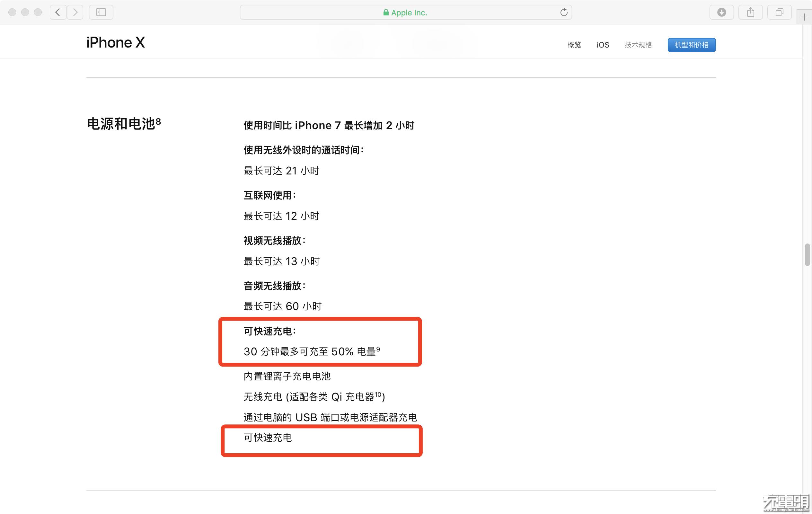Image resolution: width=812 pixels, height=514 pixels.
Task: Toggle the Safari sidebar button
Action: click(x=101, y=13)
